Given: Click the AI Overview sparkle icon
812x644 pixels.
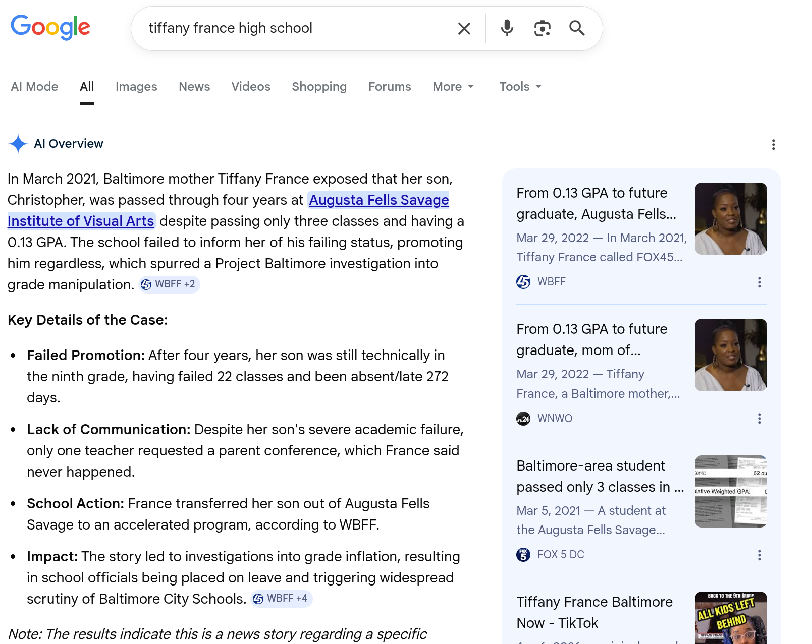Looking at the screenshot, I should tap(18, 144).
